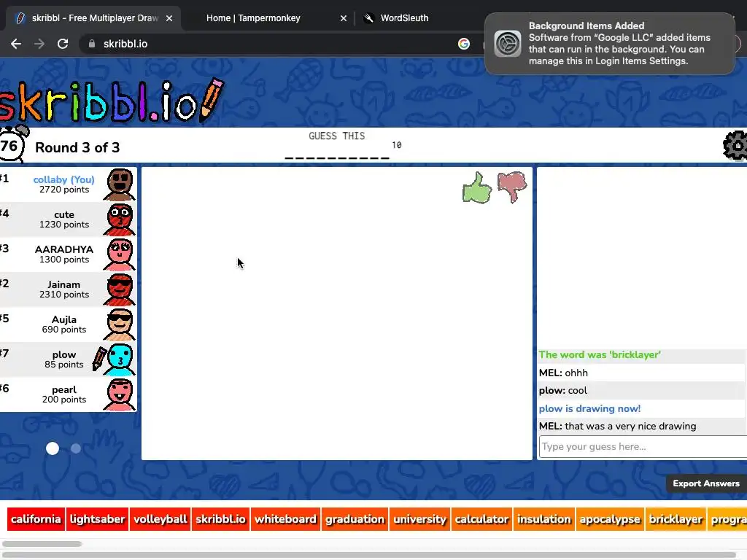Click the white drawing canvas area
The height and width of the screenshot is (560, 747).
coord(337,314)
